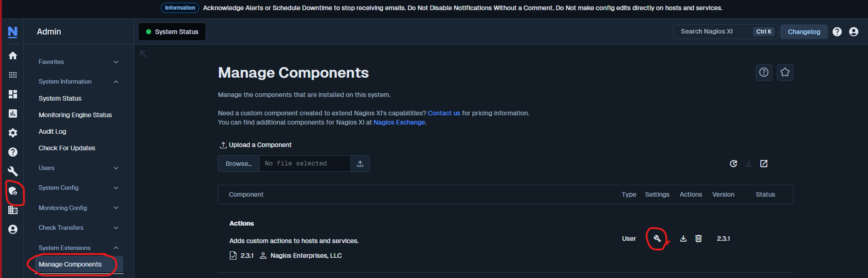This screenshot has height=278, width=868.
Task: Click the Information badge in banner
Action: (180, 8)
